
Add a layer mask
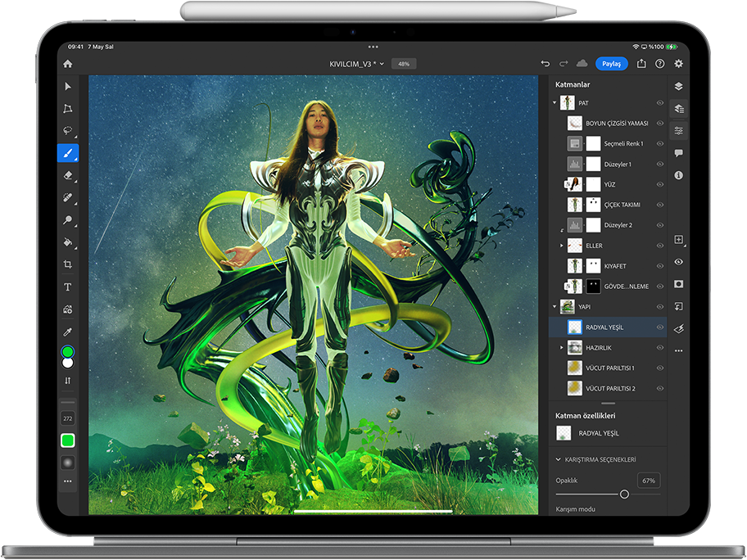(679, 284)
